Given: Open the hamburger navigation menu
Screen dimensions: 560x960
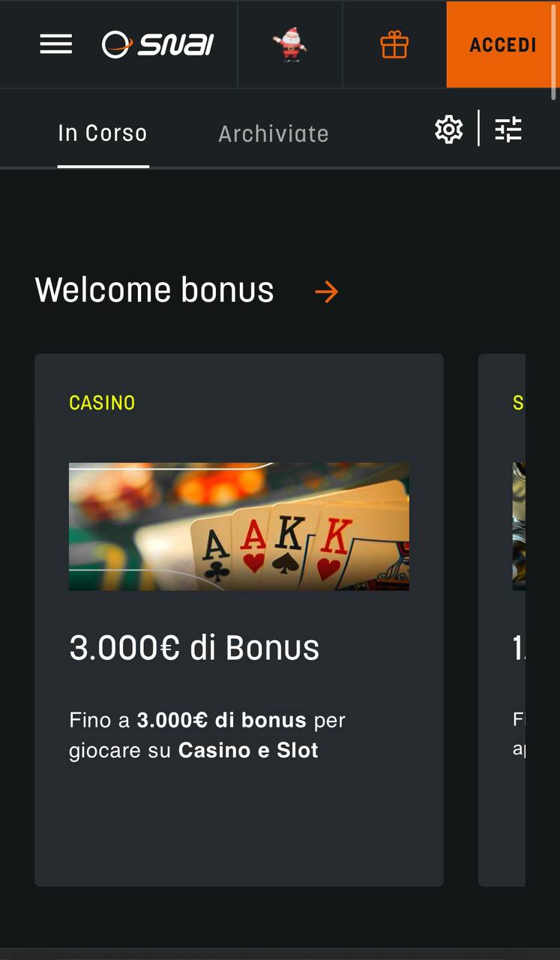Looking at the screenshot, I should click(x=56, y=44).
